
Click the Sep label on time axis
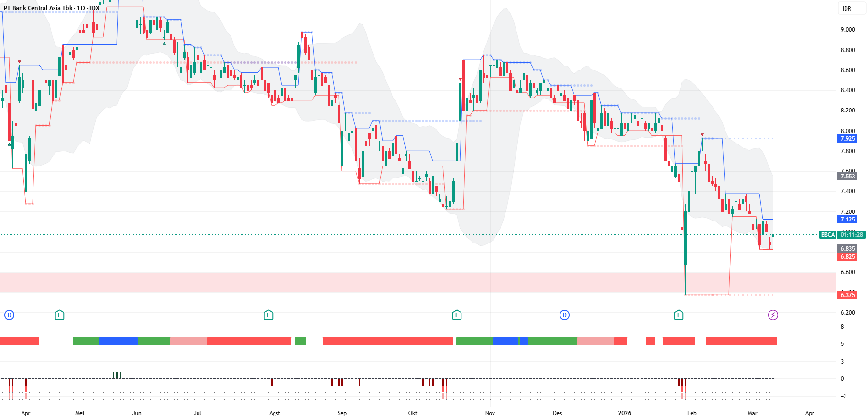[342, 413]
